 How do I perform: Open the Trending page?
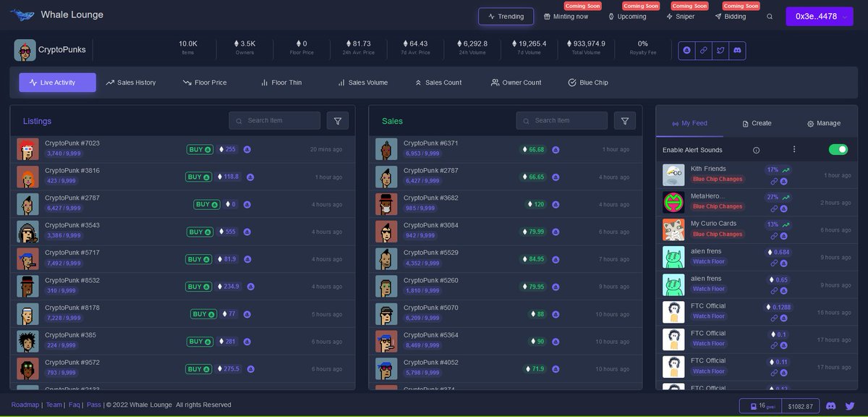point(506,16)
